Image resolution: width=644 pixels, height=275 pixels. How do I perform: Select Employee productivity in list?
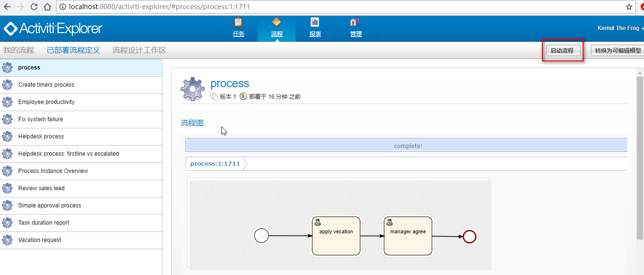click(x=81, y=102)
